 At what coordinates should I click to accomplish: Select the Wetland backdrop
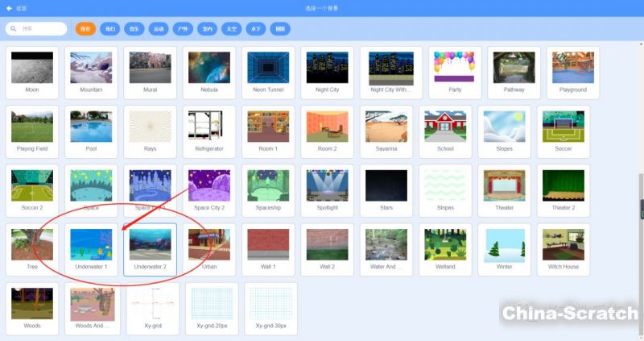445,248
